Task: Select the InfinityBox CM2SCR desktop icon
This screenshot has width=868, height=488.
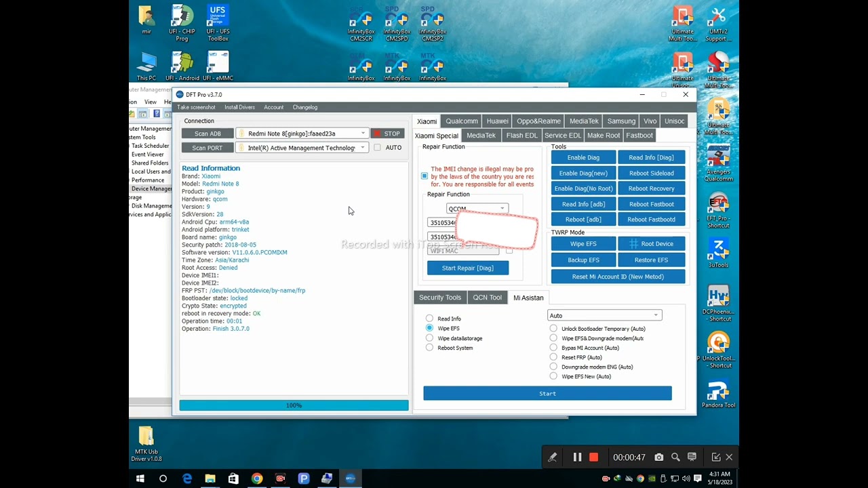Action: click(361, 24)
